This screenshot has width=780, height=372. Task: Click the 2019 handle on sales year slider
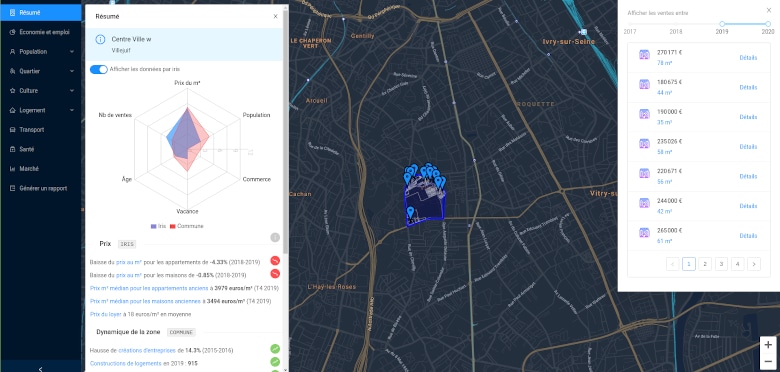722,24
